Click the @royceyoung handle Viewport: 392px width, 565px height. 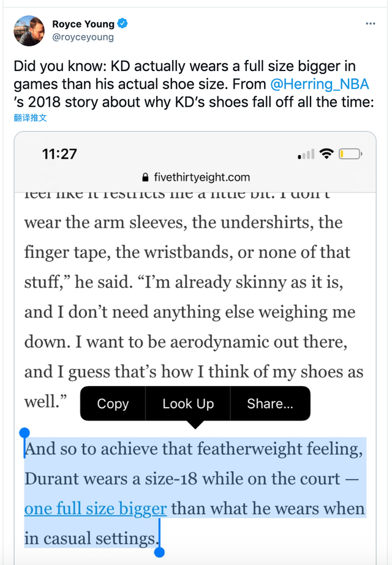83,37
